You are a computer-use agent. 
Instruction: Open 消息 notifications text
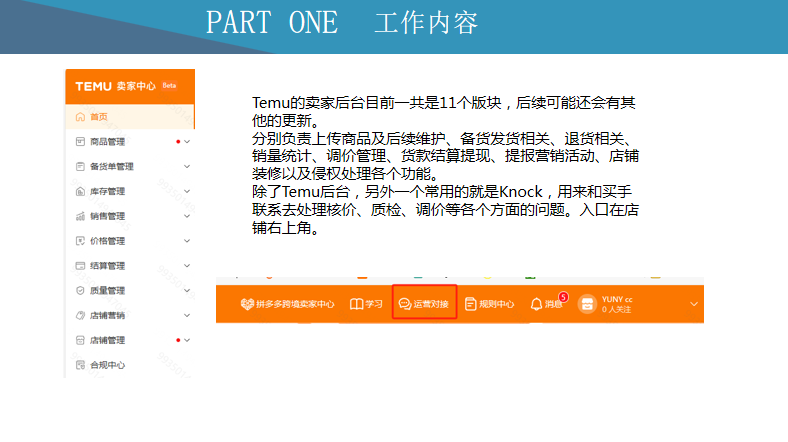(553, 304)
